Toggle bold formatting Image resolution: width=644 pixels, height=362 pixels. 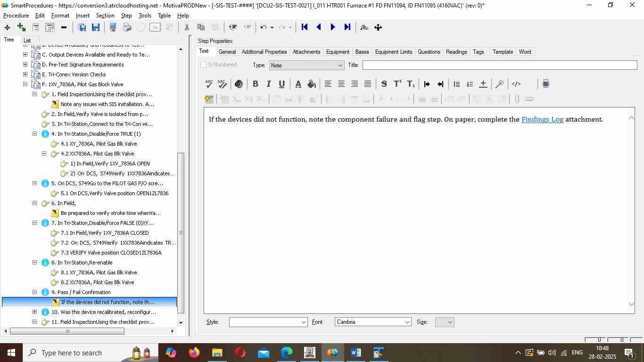pos(255,84)
